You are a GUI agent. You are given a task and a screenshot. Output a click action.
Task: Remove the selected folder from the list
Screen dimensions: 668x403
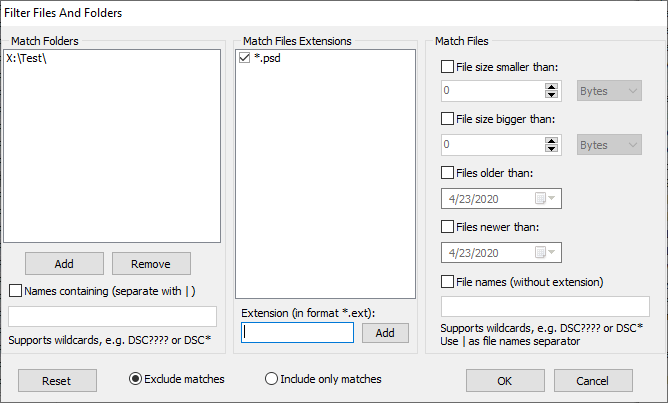(151, 263)
